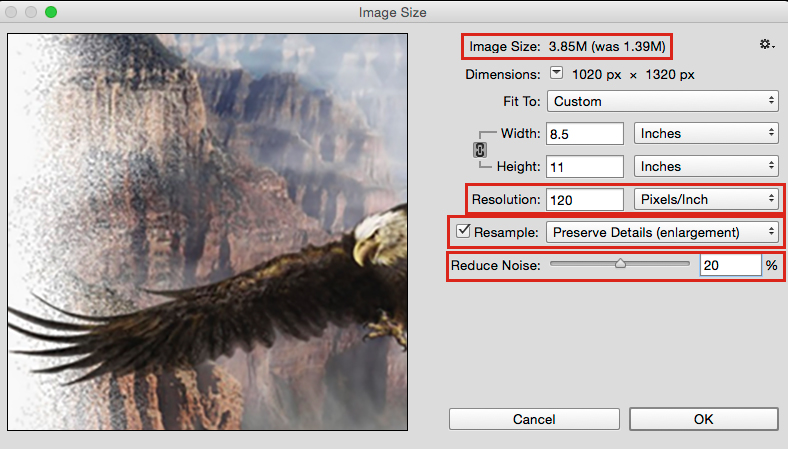
Task: Confirm resize with the OK button
Action: coord(703,418)
